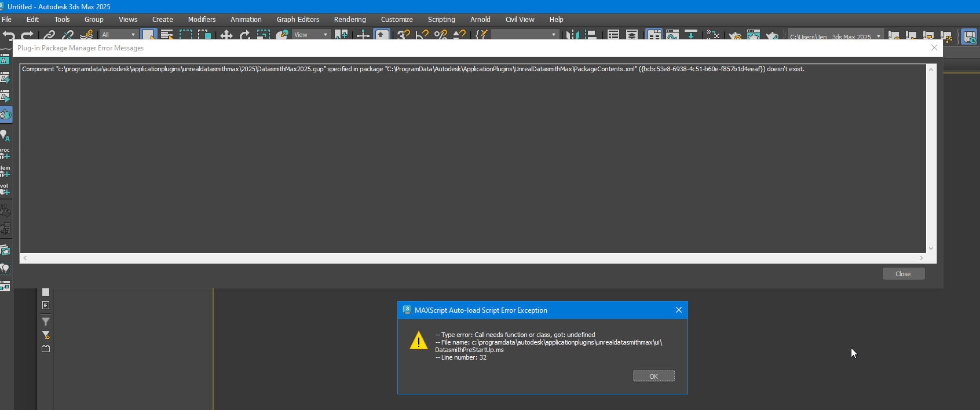Viewport: 980px width, 410px height.
Task: Click the DatasmithMax2025.gup error message text
Action: [413, 69]
